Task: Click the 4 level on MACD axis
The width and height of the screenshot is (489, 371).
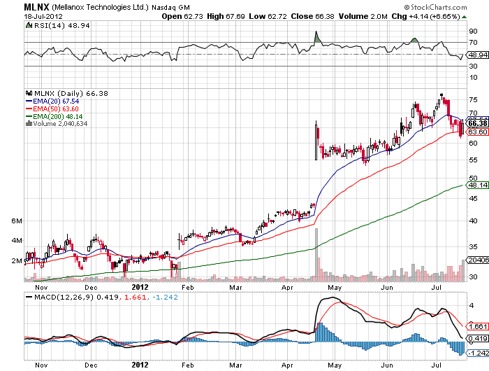Action: [x=471, y=306]
